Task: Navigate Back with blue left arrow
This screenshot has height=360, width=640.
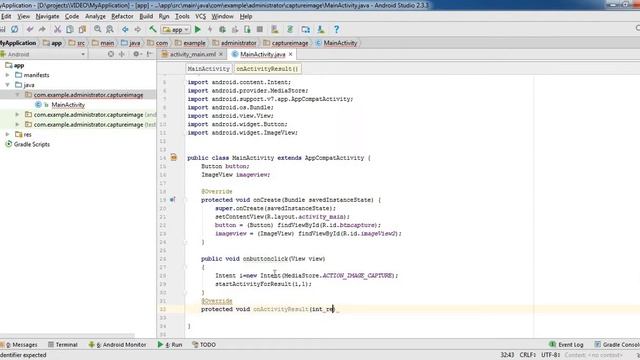Action: [125, 29]
